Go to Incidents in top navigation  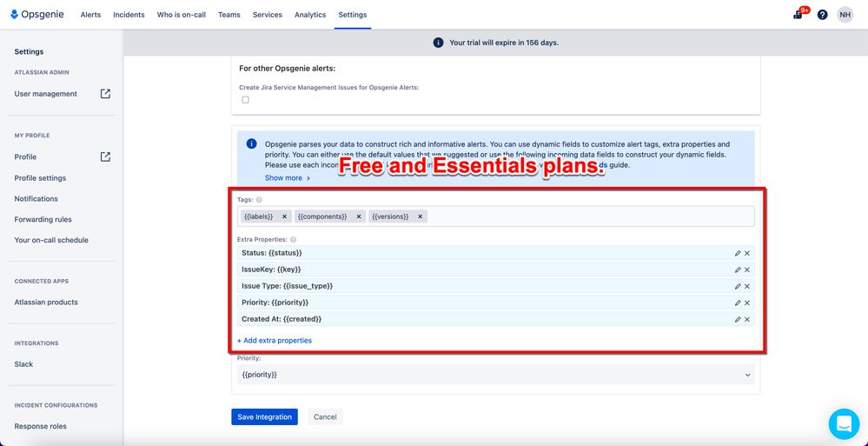(129, 15)
